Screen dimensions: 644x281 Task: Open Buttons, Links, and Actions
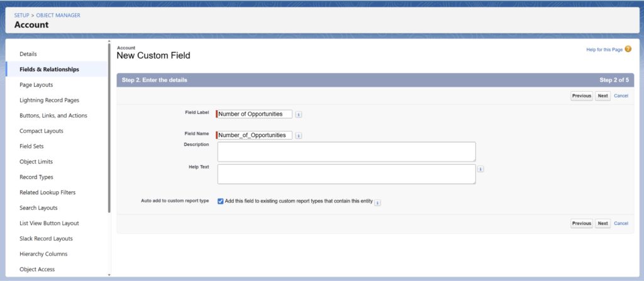coord(53,116)
